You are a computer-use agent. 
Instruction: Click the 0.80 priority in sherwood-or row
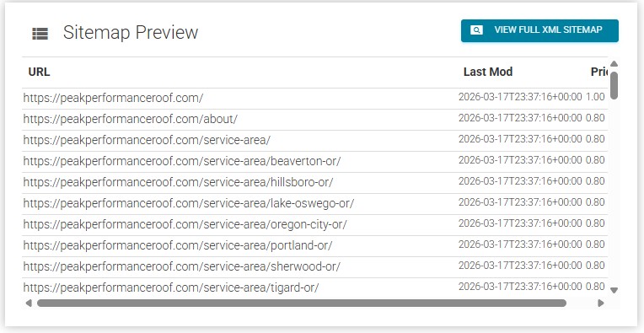tap(595, 266)
